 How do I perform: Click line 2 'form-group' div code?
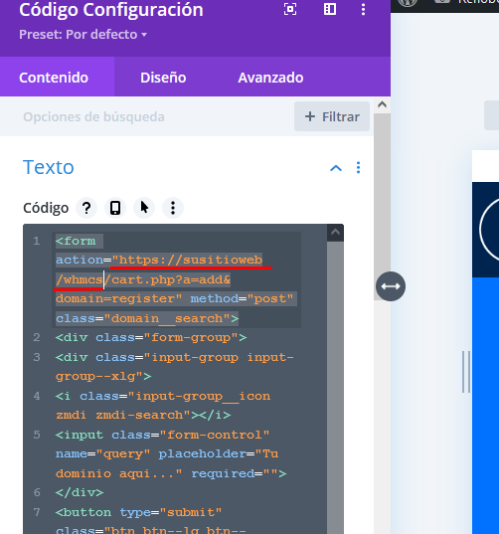(x=151, y=337)
